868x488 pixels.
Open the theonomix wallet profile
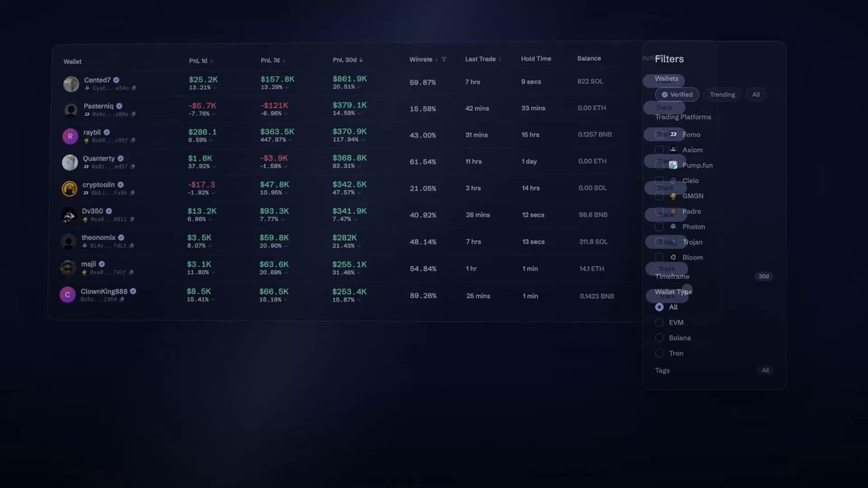(x=98, y=237)
